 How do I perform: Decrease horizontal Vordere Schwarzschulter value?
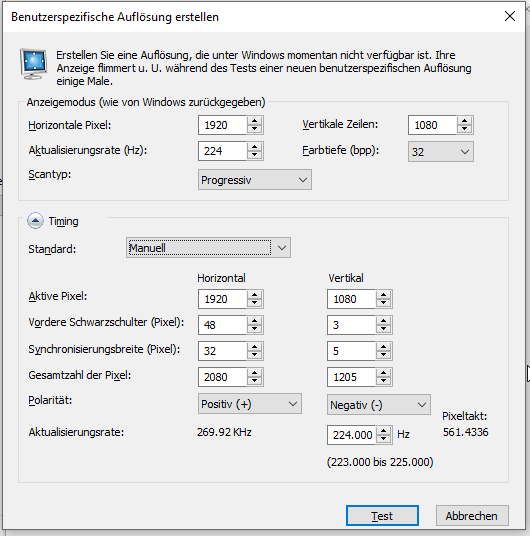point(254,329)
